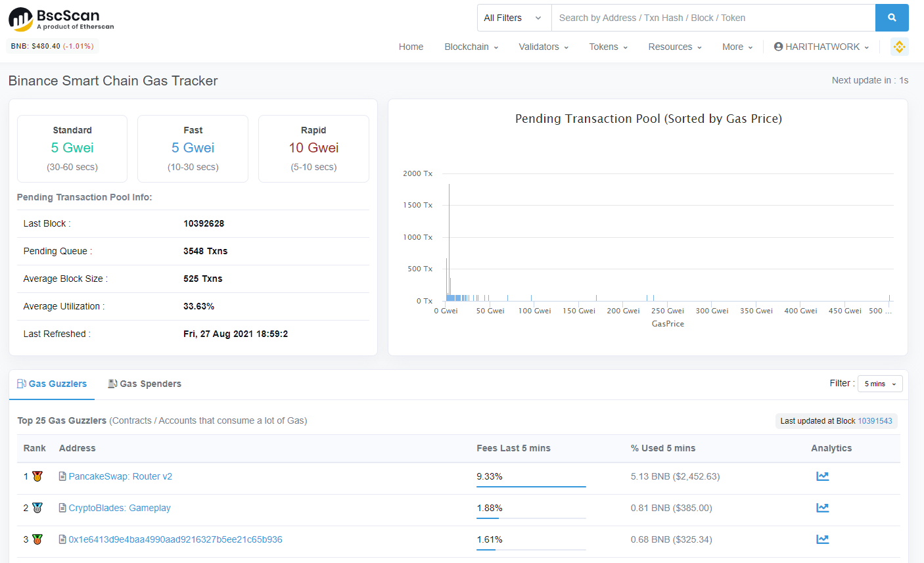Click the Fees Last 5 mins column header

pyautogui.click(x=513, y=448)
